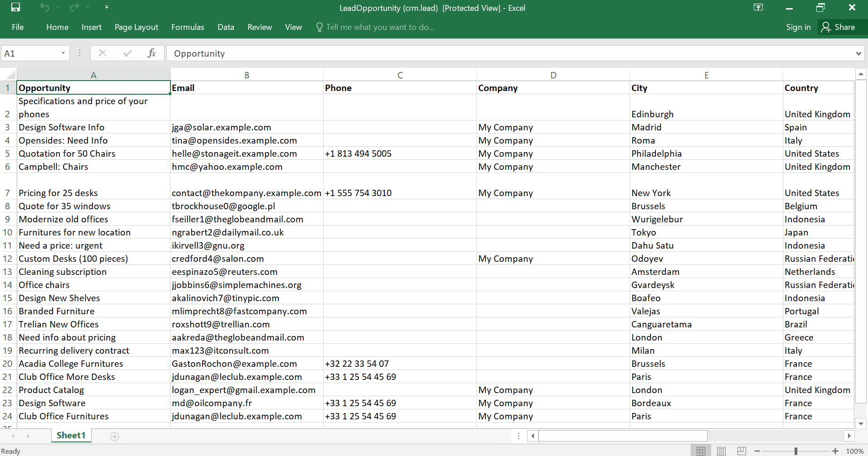The width and height of the screenshot is (868, 456).
Task: Click the Redo arrow icon
Action: coord(74,7)
